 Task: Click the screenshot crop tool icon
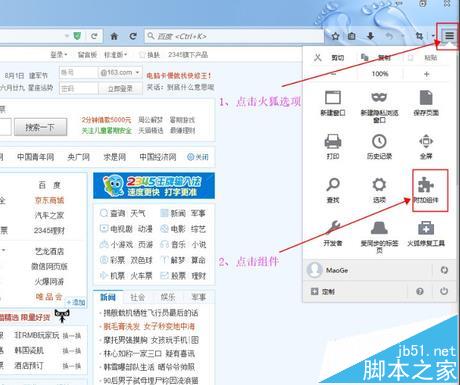click(419, 36)
